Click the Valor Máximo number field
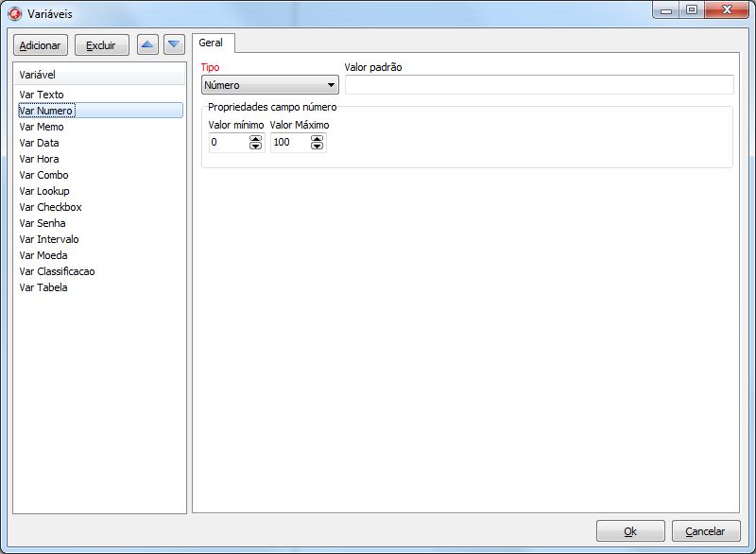 (290, 143)
